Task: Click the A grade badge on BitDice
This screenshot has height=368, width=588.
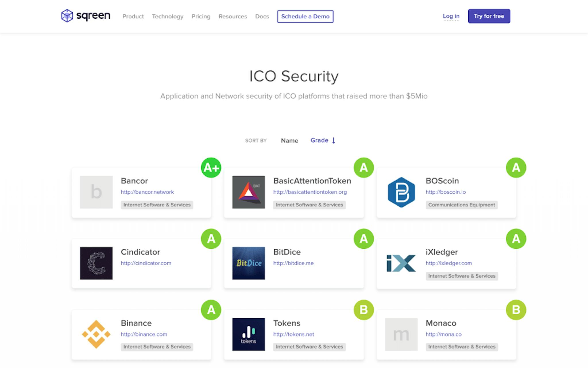Action: (363, 239)
